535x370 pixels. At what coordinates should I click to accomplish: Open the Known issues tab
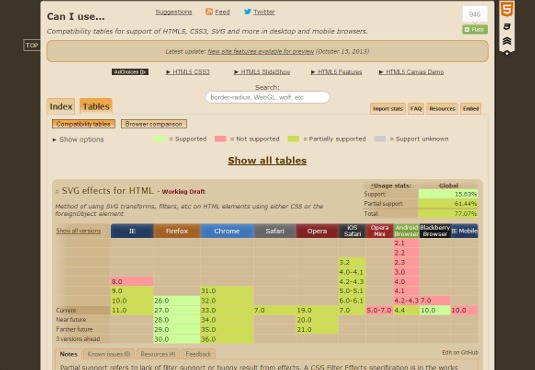(109, 354)
